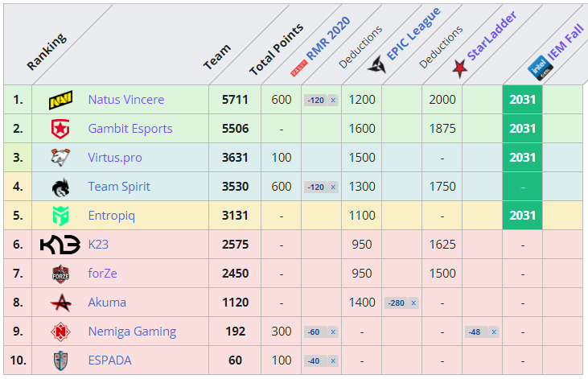Click Entropiq IEM Fall cell 2031
The width and height of the screenshot is (588, 379).
(522, 216)
